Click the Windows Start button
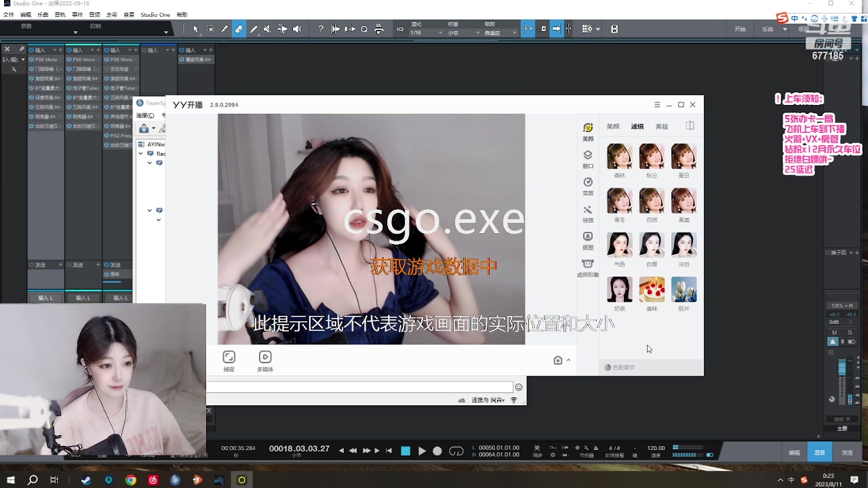The image size is (868, 488). [x=11, y=480]
